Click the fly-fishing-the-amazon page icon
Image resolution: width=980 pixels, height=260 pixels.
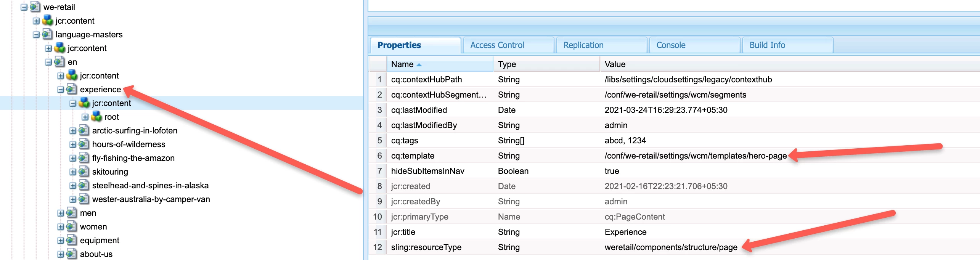tap(84, 158)
